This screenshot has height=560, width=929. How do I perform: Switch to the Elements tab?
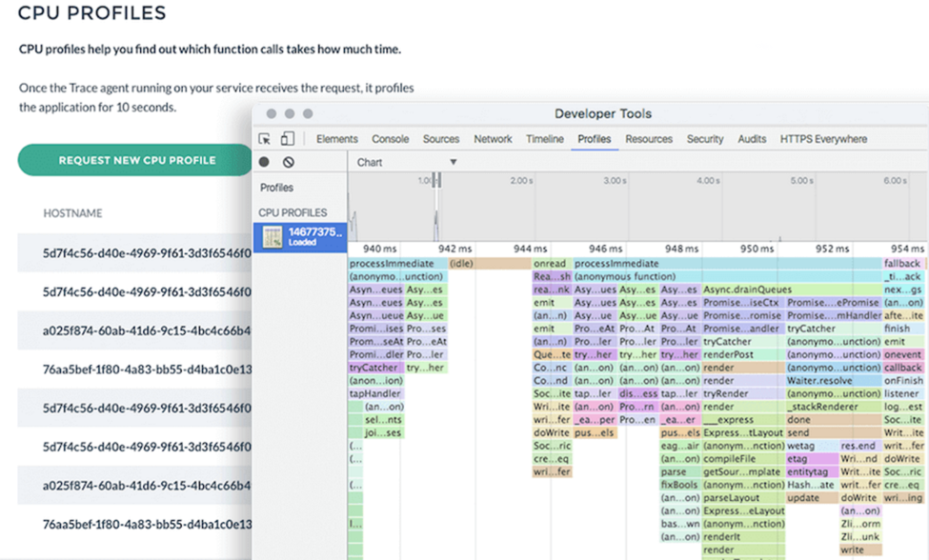(x=336, y=139)
